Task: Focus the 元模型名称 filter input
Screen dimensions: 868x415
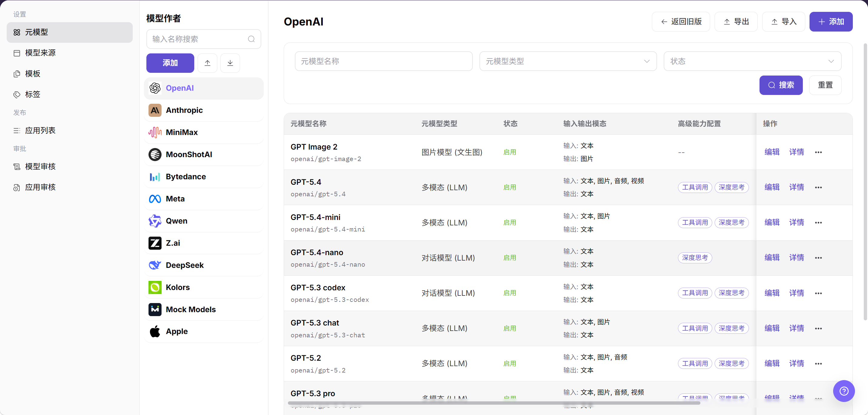Action: click(x=383, y=61)
